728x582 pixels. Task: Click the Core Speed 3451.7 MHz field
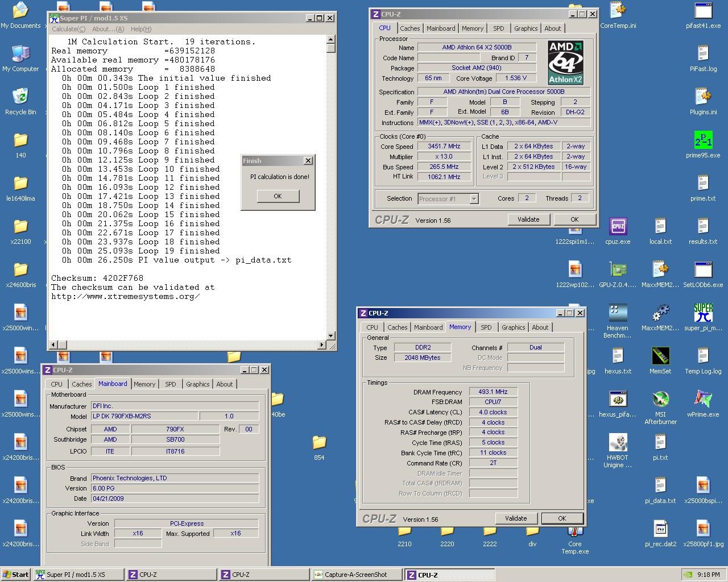coord(444,146)
